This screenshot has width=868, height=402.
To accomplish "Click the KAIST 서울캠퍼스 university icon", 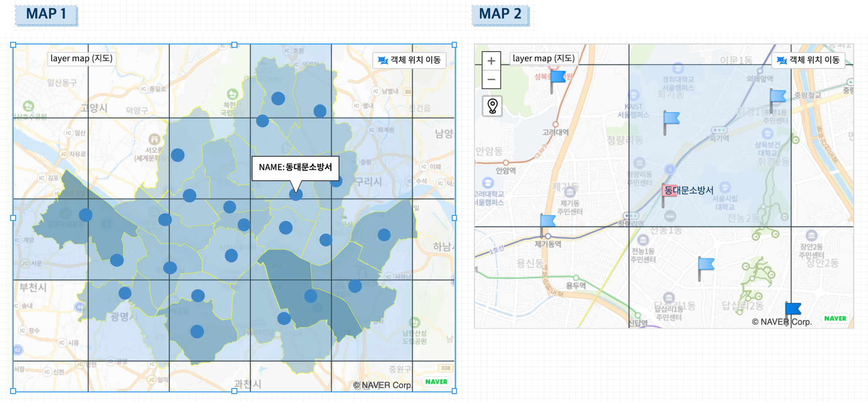I will 634,95.
